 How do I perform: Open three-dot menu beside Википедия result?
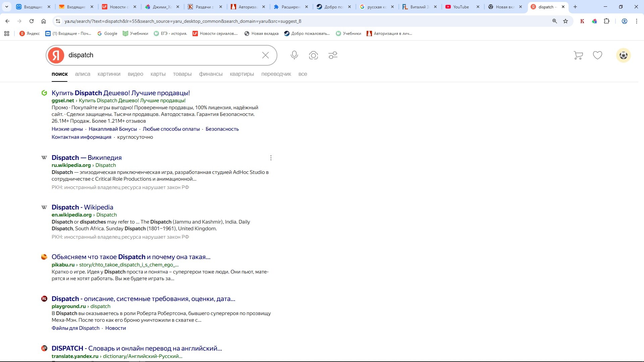[x=271, y=158]
